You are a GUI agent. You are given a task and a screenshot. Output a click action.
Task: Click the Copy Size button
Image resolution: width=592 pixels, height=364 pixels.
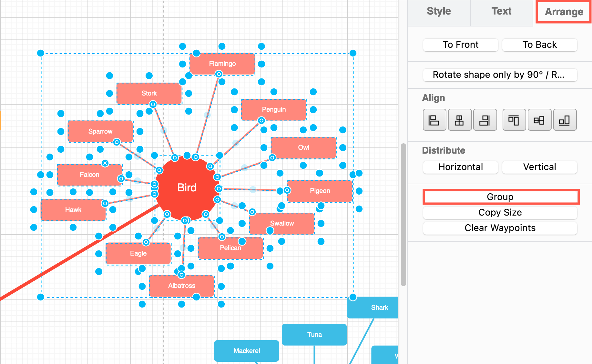[500, 213]
